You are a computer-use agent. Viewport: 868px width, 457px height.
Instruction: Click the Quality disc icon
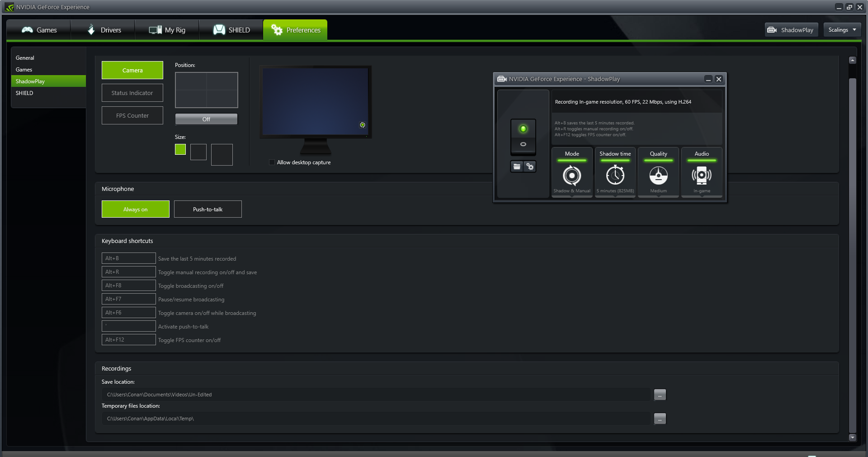(x=659, y=175)
